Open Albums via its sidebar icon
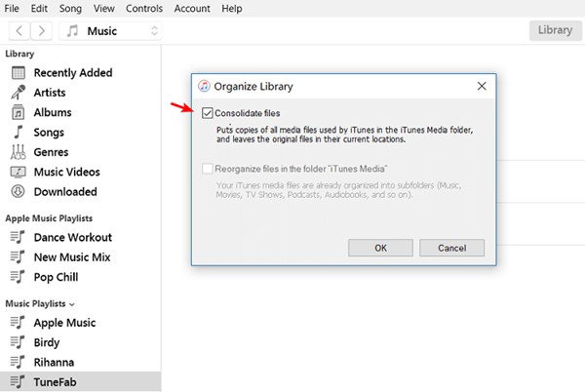The width and height of the screenshot is (585, 392). (x=18, y=112)
